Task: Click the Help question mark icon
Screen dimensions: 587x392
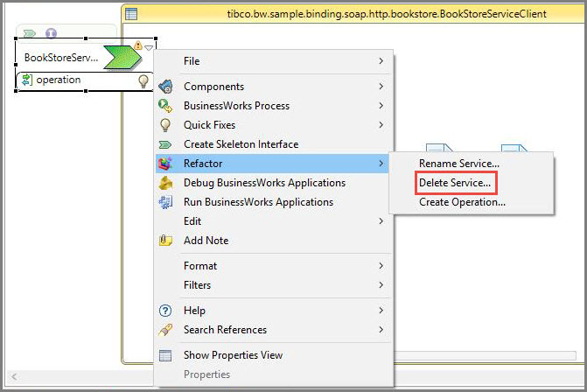Action: click(x=165, y=311)
